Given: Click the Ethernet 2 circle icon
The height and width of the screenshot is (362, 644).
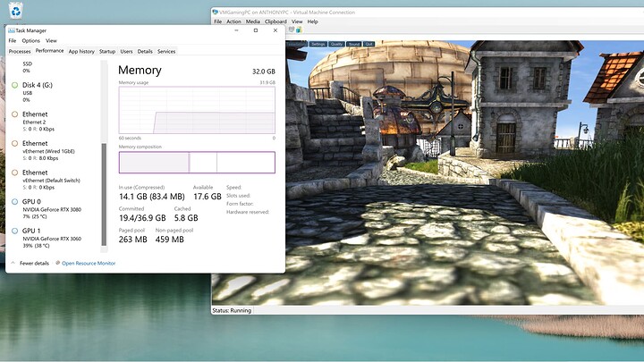Looking at the screenshot, I should (x=15, y=114).
